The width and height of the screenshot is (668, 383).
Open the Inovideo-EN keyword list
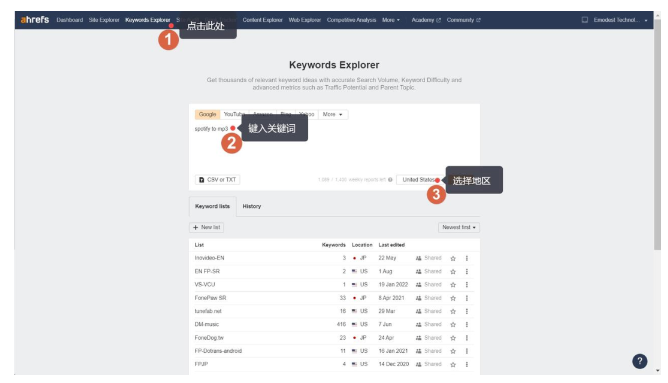[209, 258]
